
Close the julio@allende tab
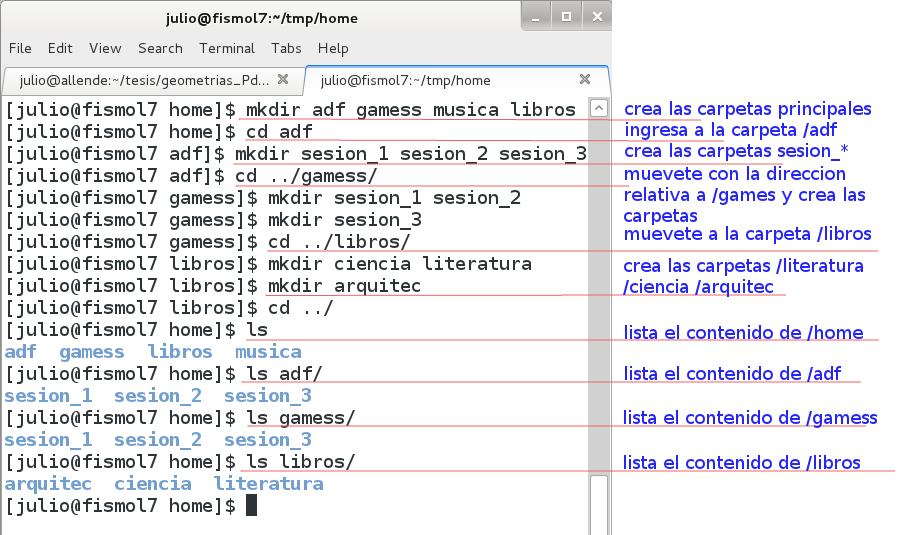coord(283,79)
